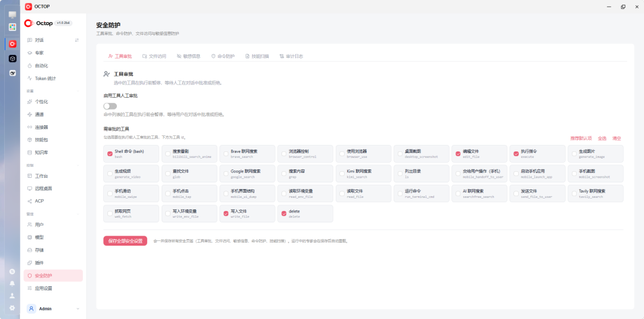644x319 pixels.
Task: Click the user profile icon in left rail
Action: tap(13, 296)
